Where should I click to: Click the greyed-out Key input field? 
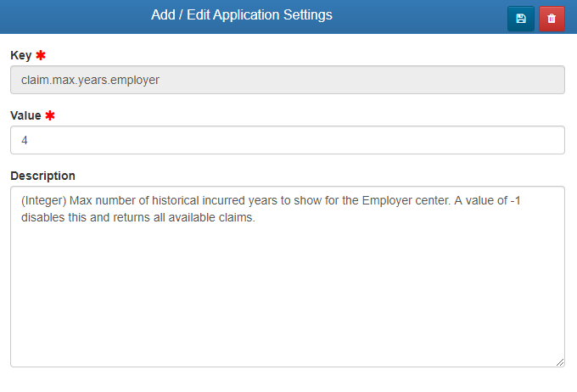point(288,80)
